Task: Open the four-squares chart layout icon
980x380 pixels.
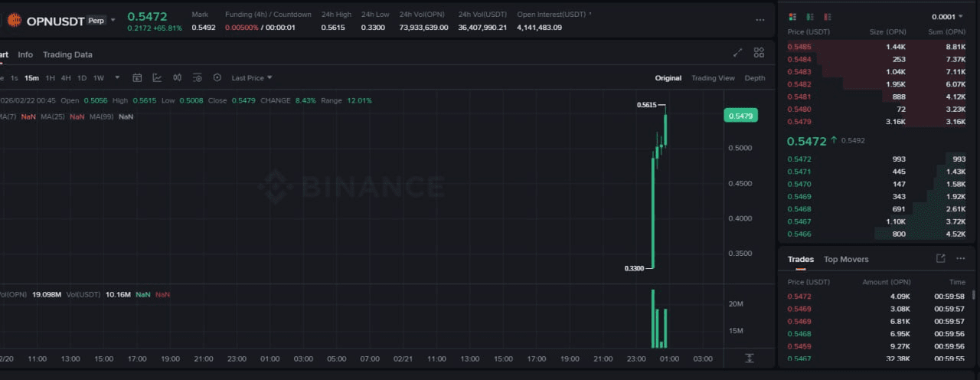Action: [759, 53]
